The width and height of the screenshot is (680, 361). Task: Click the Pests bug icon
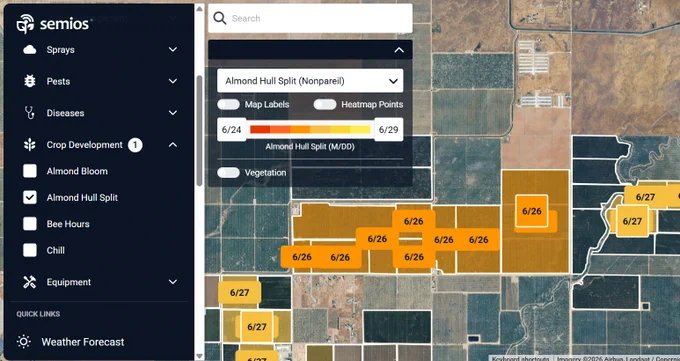point(29,81)
